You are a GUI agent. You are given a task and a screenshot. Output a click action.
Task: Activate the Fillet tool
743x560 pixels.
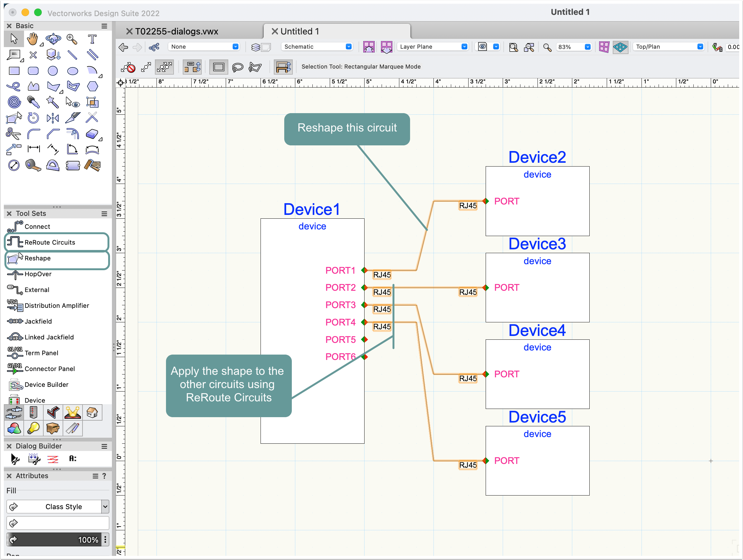pyautogui.click(x=33, y=134)
